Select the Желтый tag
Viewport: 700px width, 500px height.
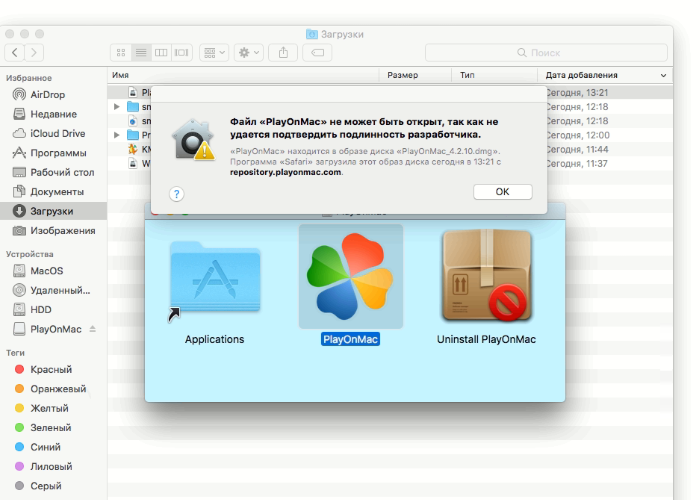(x=54, y=408)
